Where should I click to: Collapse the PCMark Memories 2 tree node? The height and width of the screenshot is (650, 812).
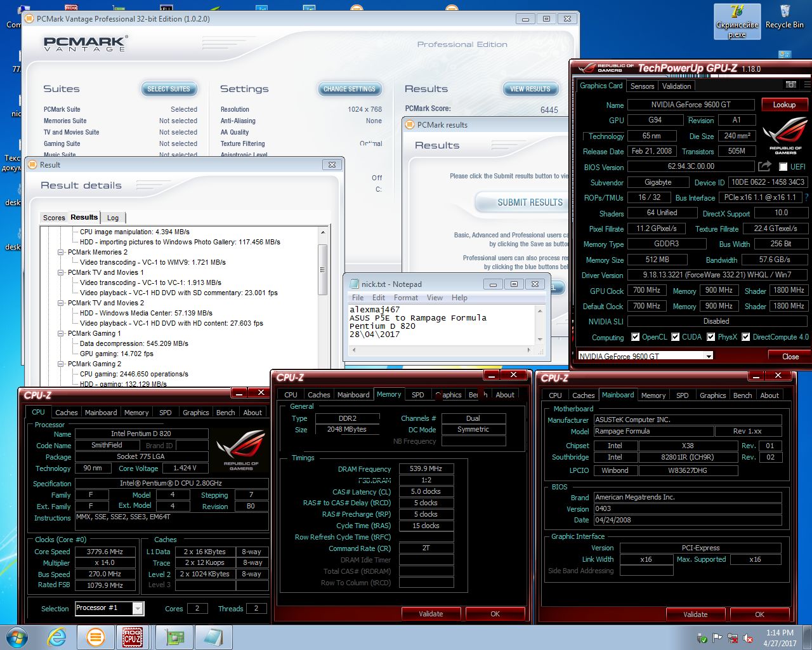coord(62,252)
